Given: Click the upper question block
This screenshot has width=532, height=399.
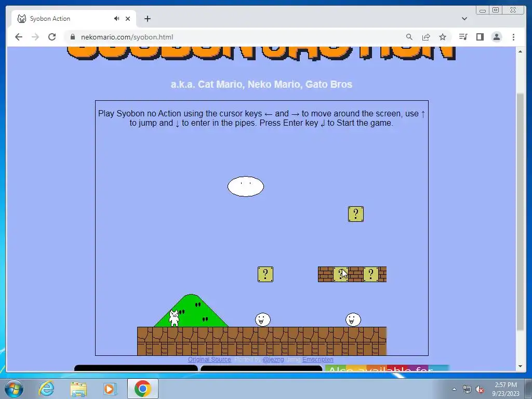Looking at the screenshot, I should point(355,214).
